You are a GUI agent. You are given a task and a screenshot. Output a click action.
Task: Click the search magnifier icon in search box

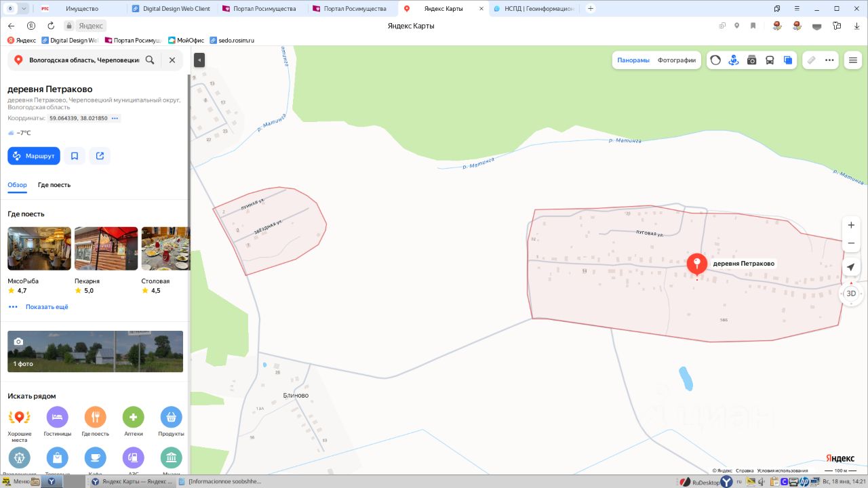click(150, 60)
